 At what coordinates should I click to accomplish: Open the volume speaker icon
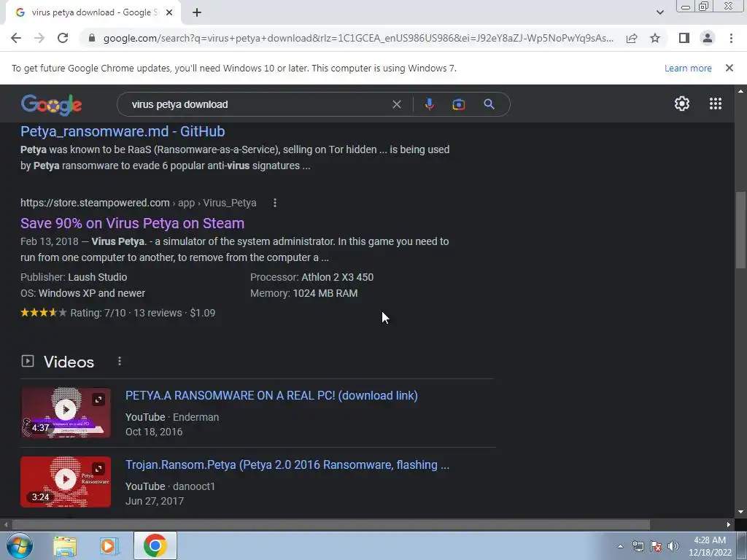pos(673,546)
